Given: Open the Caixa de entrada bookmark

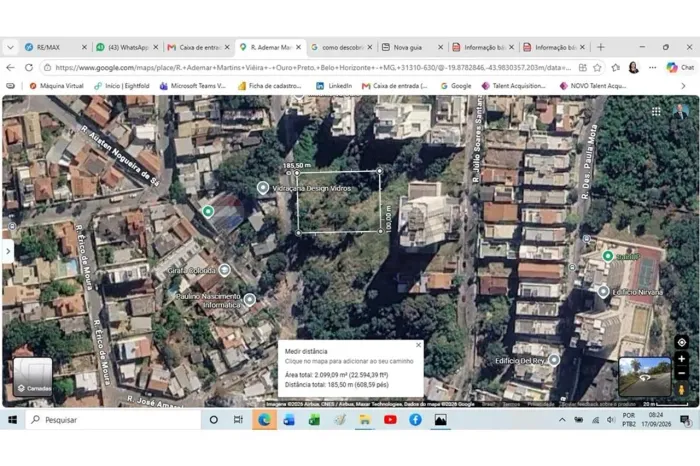Looking at the screenshot, I should (x=395, y=86).
